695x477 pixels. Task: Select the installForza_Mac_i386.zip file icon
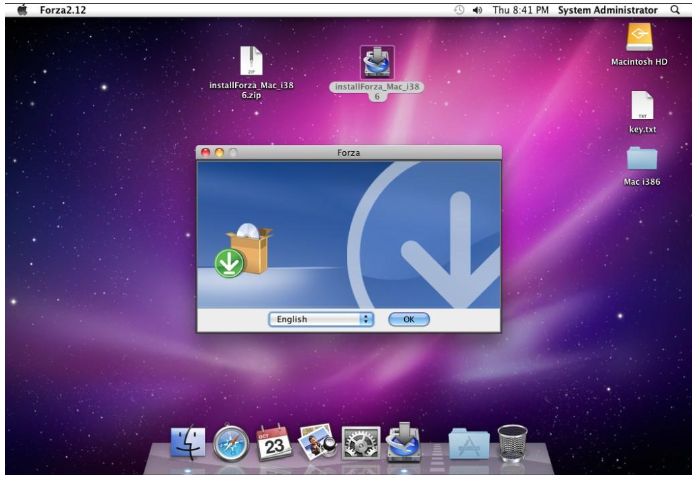pyautogui.click(x=251, y=61)
